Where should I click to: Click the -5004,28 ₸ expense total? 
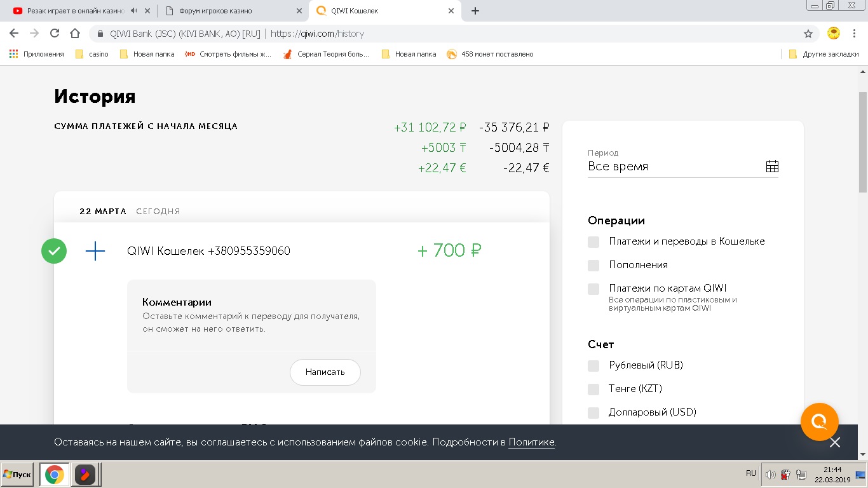(x=519, y=147)
